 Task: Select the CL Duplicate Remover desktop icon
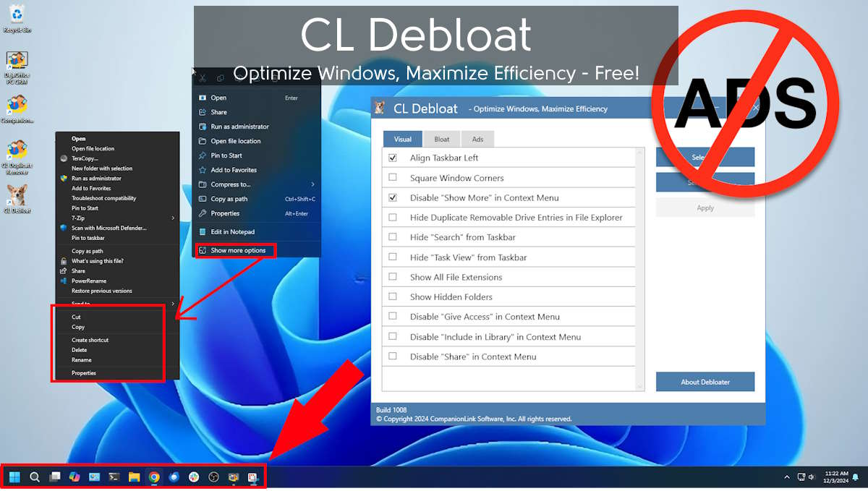pos(16,157)
